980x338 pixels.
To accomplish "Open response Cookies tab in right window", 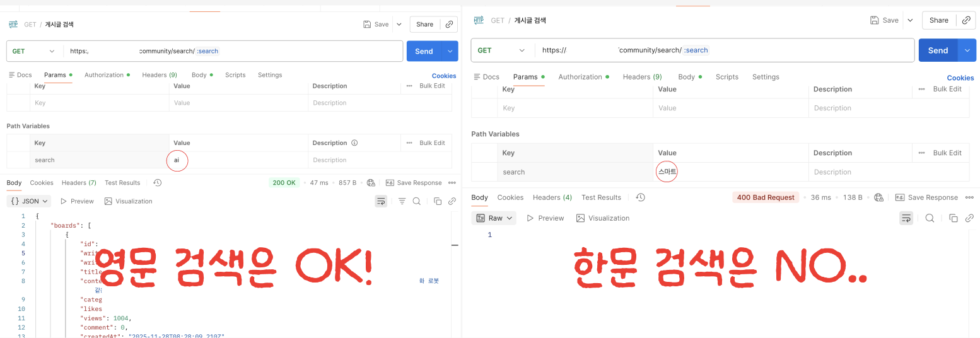I will 510,197.
